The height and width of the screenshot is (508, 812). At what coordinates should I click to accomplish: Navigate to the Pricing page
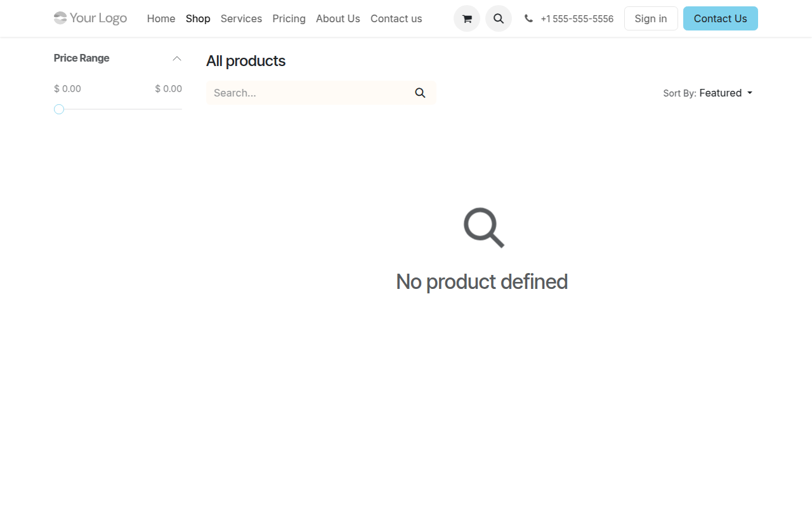(289, 19)
